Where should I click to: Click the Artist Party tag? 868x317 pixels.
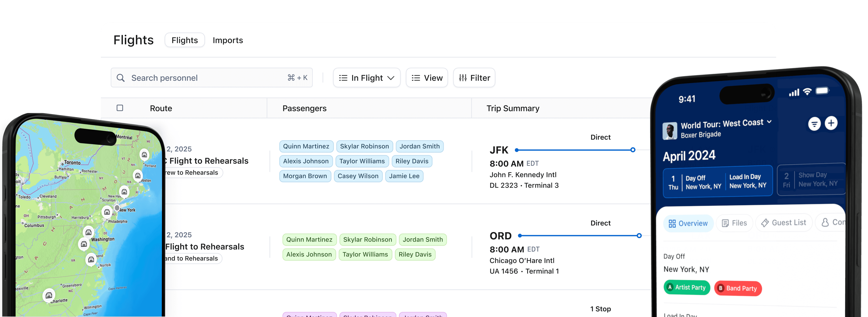point(687,287)
